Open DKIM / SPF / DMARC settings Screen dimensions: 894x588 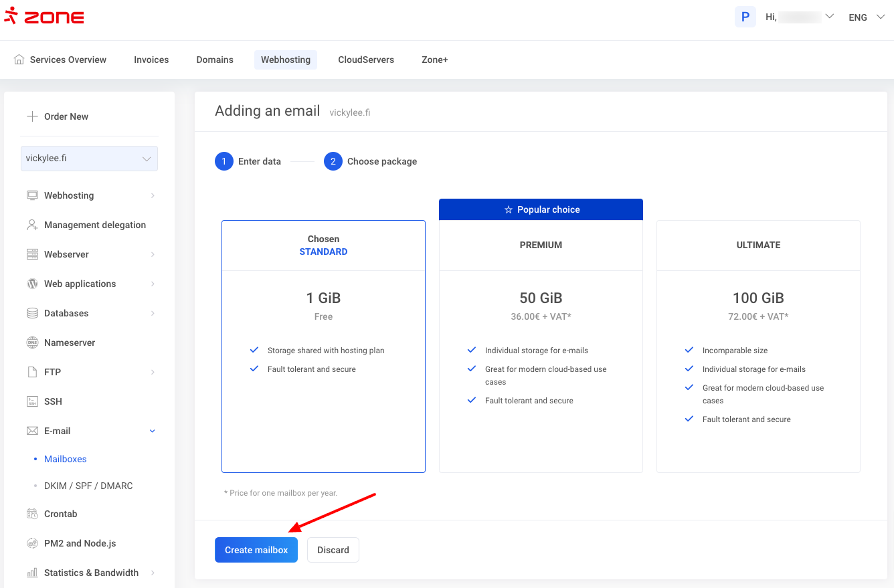click(88, 486)
